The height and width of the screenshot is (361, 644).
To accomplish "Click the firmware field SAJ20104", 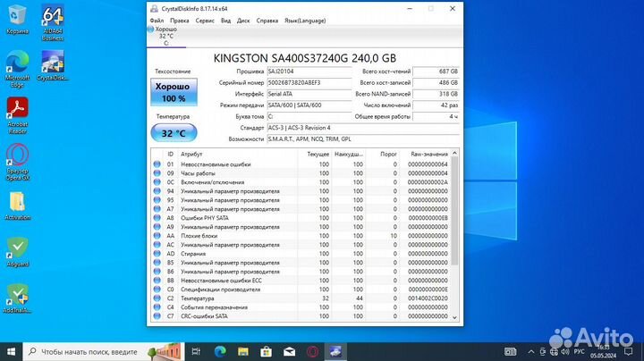I will [309, 71].
